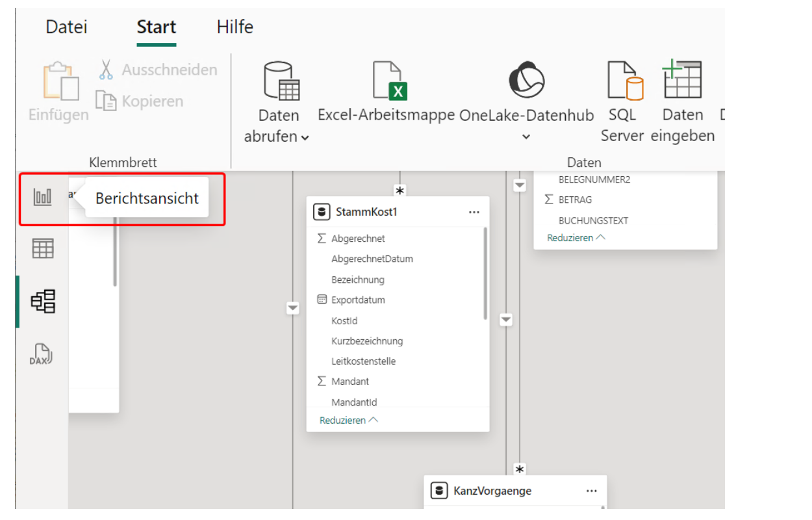The image size is (812, 520).
Task: Collapse upper right table via Reduzieren
Action: (x=576, y=238)
